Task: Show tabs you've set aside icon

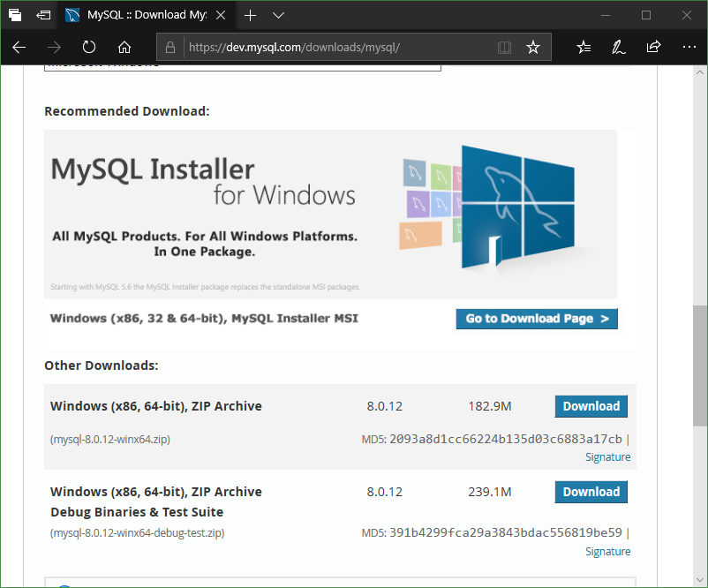Action: click(x=15, y=15)
